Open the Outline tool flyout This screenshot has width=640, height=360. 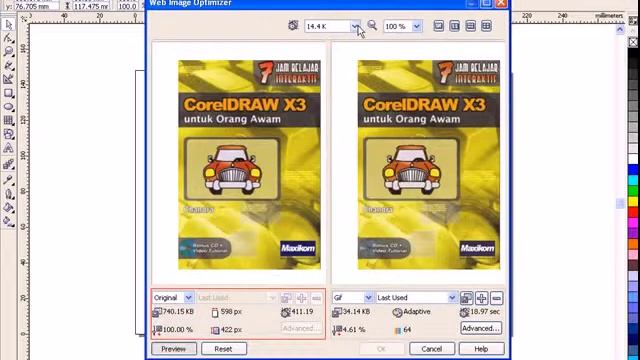pyautogui.click(x=8, y=194)
